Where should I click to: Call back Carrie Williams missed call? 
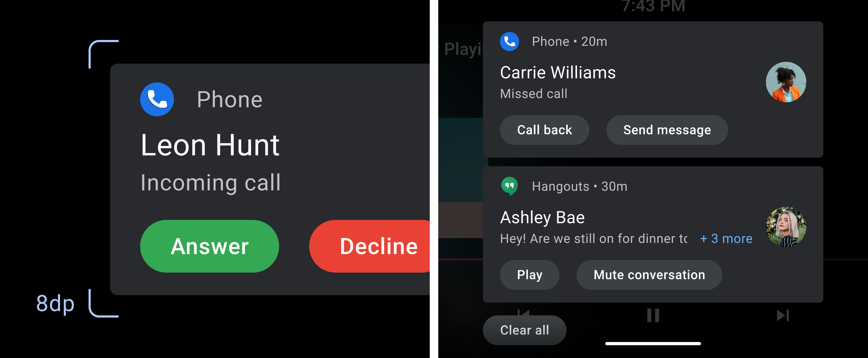(x=545, y=129)
